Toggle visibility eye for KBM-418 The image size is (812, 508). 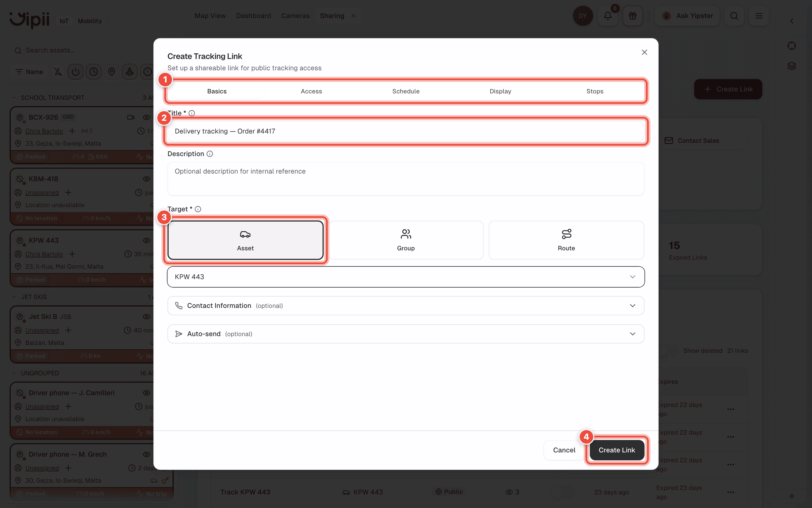(146, 179)
